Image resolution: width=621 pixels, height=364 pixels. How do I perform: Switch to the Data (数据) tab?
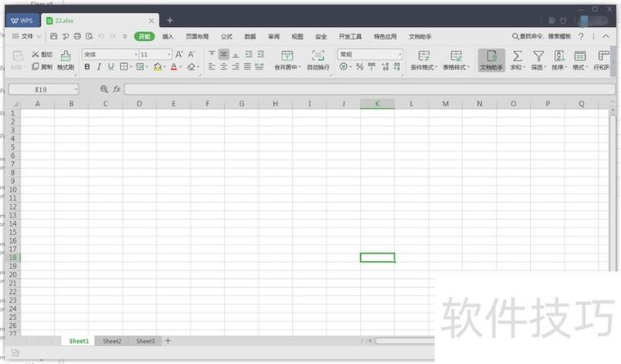[x=250, y=37]
